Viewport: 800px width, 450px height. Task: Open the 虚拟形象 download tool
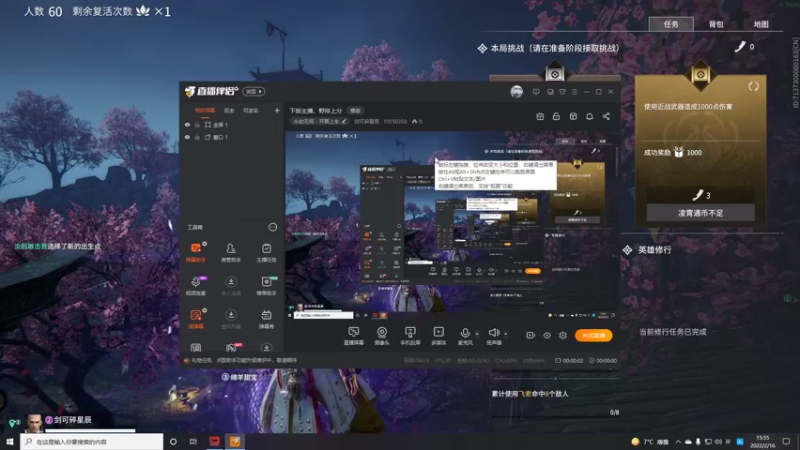click(x=231, y=319)
